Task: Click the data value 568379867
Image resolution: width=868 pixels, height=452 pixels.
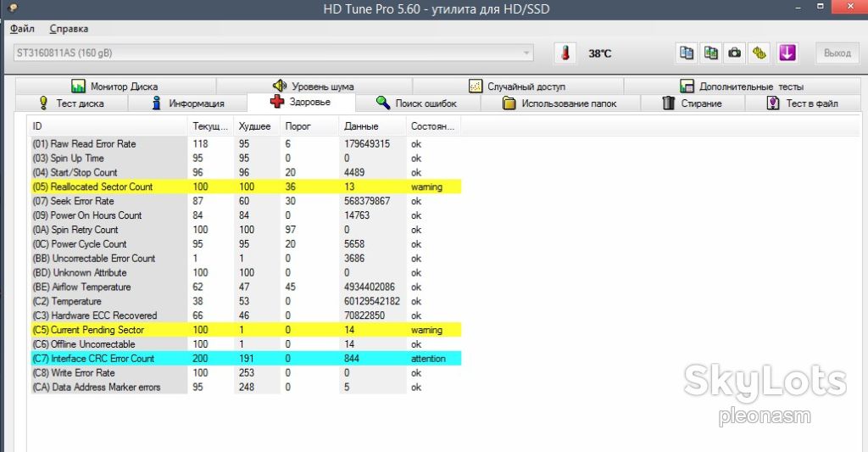Action: [x=366, y=201]
